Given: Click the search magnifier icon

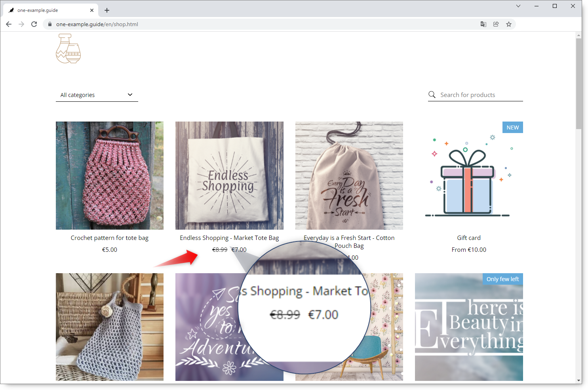Looking at the screenshot, I should pos(432,95).
